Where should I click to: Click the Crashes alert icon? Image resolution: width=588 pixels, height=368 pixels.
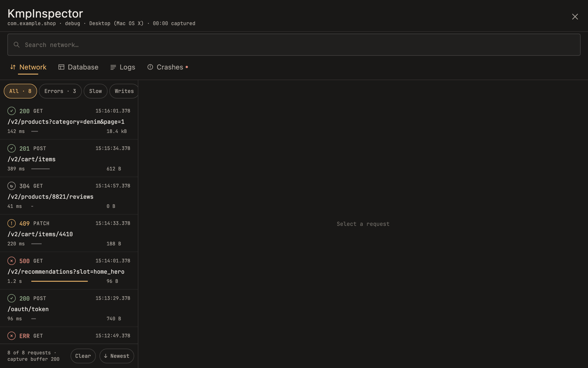point(150,67)
